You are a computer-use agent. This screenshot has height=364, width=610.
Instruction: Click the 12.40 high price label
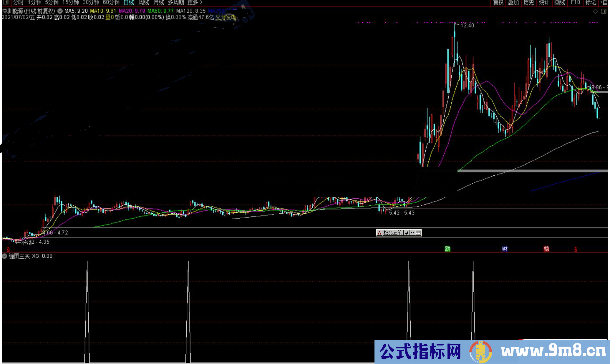[467, 26]
